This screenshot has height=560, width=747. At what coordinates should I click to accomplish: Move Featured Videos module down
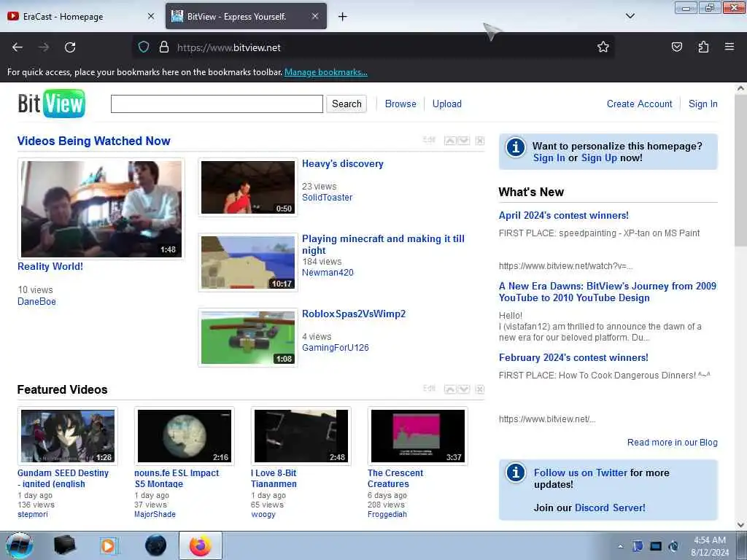(x=463, y=389)
